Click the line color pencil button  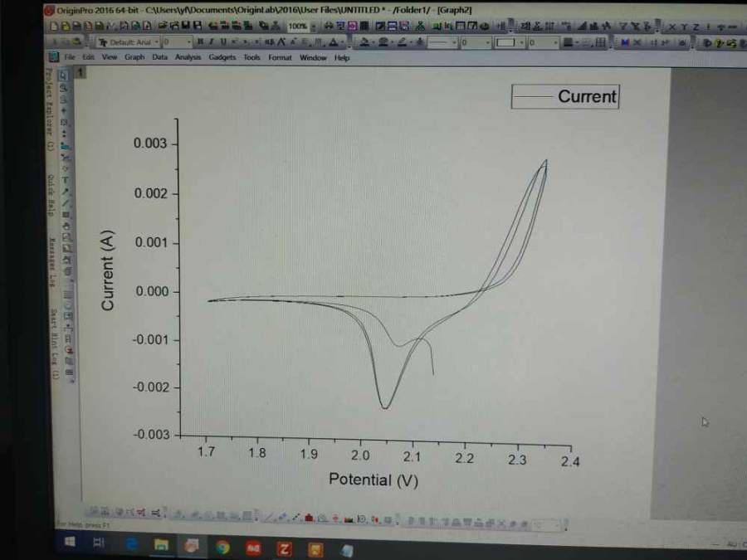[x=403, y=42]
